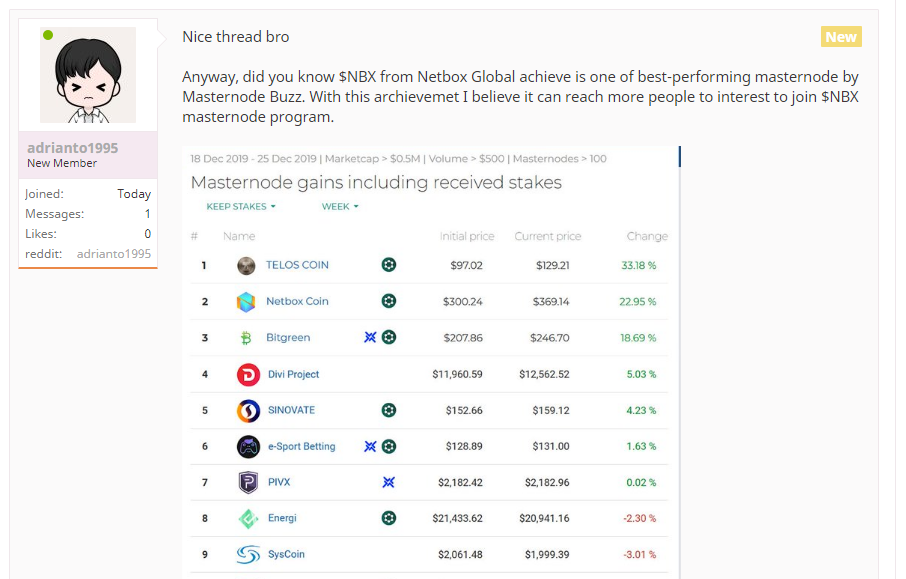The width and height of the screenshot is (906, 579).
Task: Click the PIVX shield logo icon
Action: pos(248,482)
